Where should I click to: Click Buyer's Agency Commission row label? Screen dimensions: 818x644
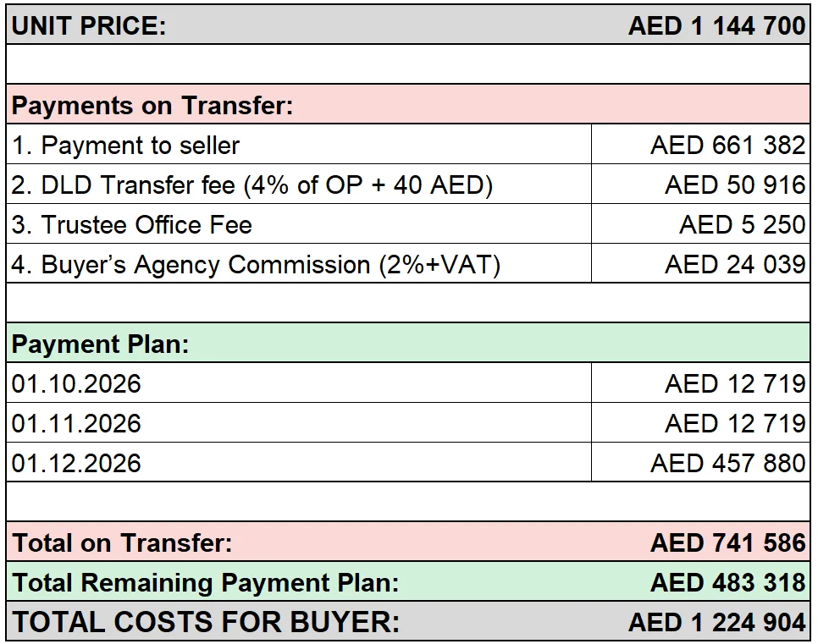[256, 264]
